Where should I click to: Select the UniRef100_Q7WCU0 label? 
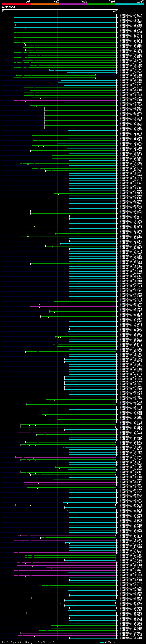tap(131, 296)
